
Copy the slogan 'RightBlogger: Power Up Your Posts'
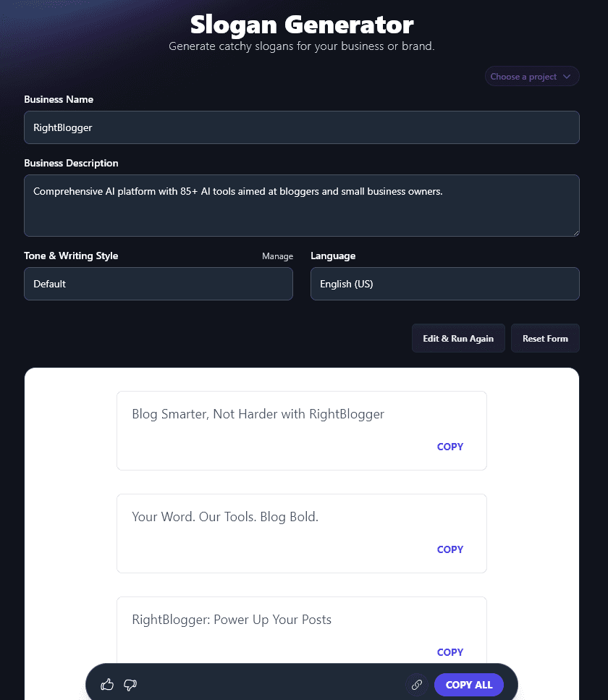(x=449, y=652)
